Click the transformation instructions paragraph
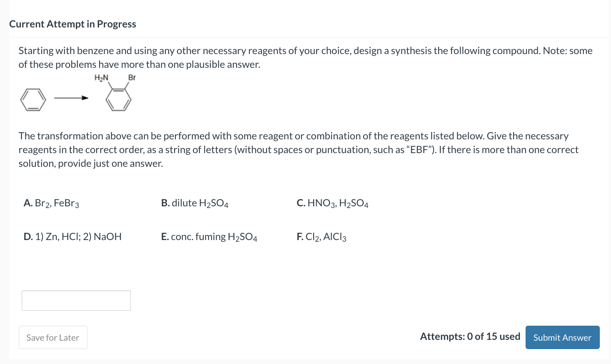Screen dimensions: 611x364 coord(292,149)
